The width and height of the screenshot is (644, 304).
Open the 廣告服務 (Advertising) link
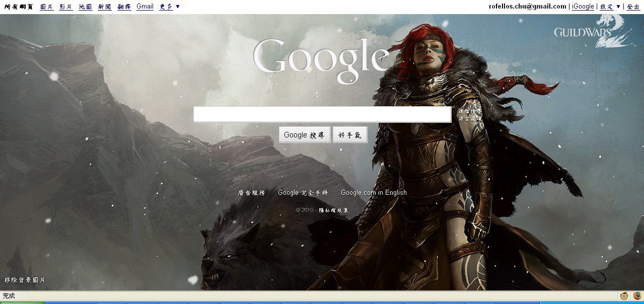click(x=251, y=193)
